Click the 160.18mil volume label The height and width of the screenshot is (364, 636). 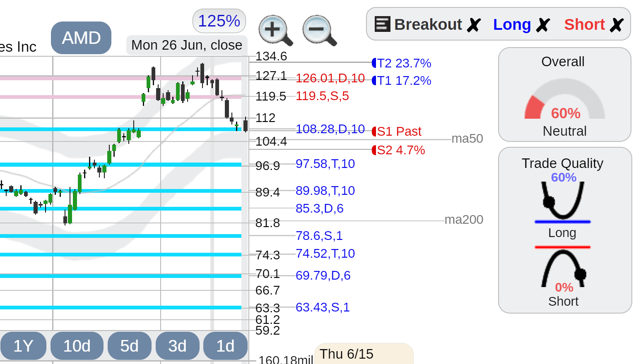(286, 359)
